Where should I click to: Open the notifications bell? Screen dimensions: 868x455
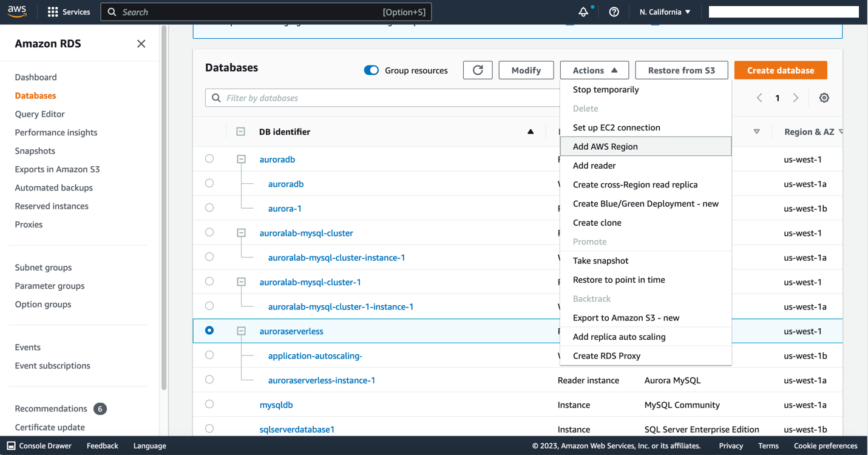click(583, 12)
